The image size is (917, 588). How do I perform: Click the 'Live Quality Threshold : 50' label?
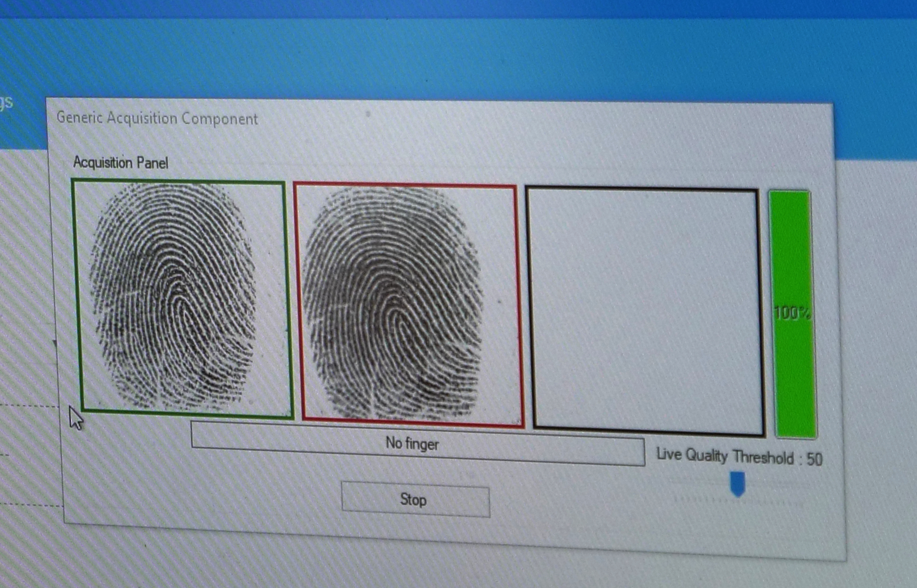(x=739, y=457)
